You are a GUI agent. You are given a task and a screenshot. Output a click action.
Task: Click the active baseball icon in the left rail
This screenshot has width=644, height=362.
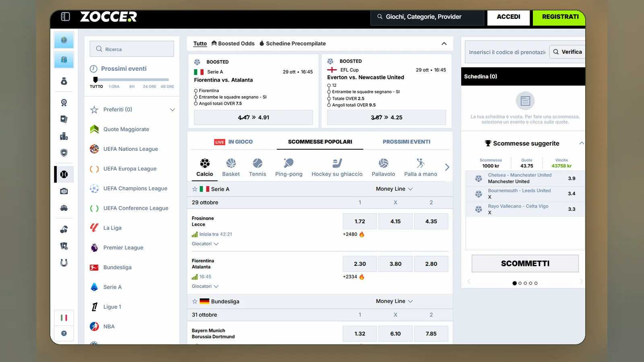[x=64, y=174]
